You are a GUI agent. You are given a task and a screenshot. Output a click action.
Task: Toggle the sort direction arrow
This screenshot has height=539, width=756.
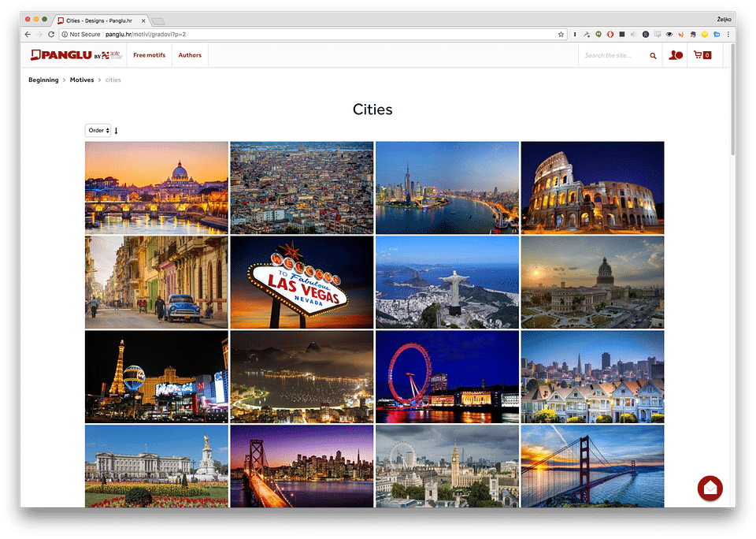(x=117, y=131)
